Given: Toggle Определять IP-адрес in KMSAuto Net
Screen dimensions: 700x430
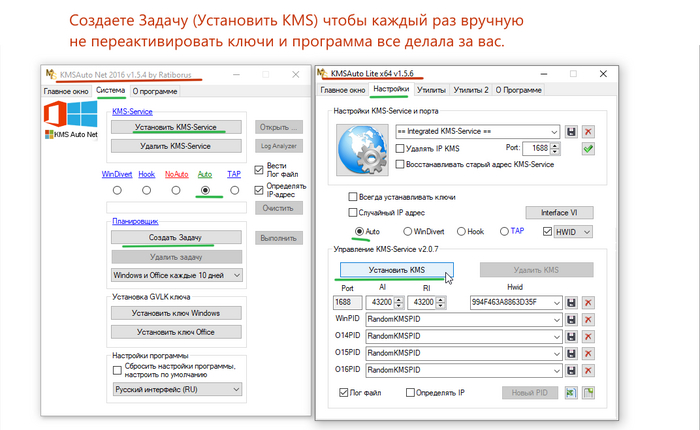Looking at the screenshot, I should point(259,190).
